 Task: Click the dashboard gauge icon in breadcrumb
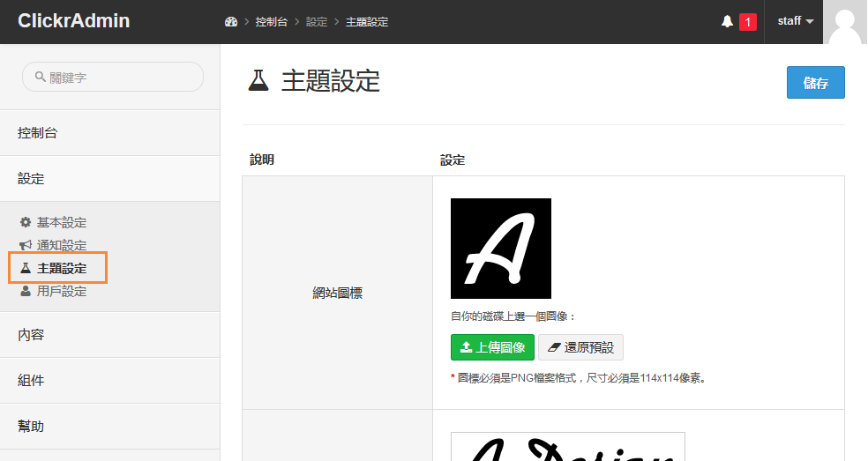click(x=231, y=21)
